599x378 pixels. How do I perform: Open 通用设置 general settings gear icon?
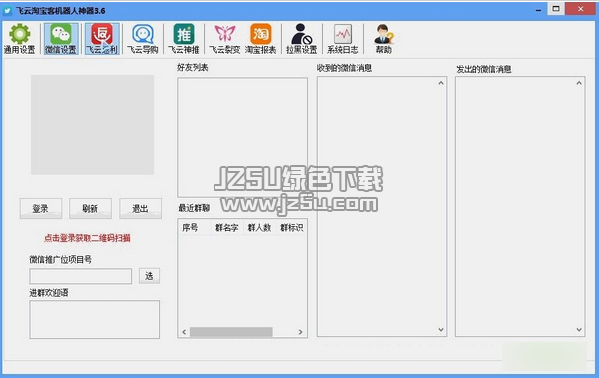point(19,39)
